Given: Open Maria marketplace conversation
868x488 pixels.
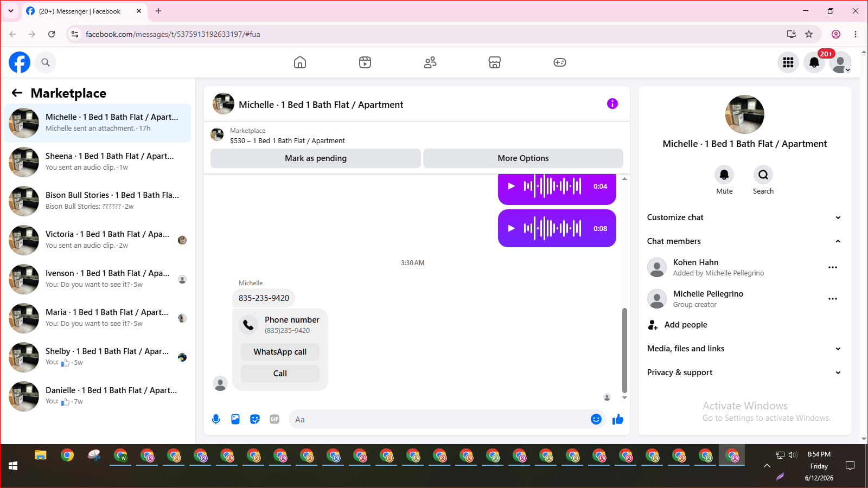Looking at the screenshot, I should point(98,318).
